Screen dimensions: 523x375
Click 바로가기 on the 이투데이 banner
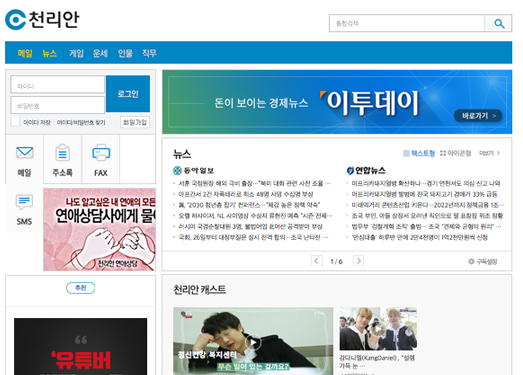tap(478, 116)
